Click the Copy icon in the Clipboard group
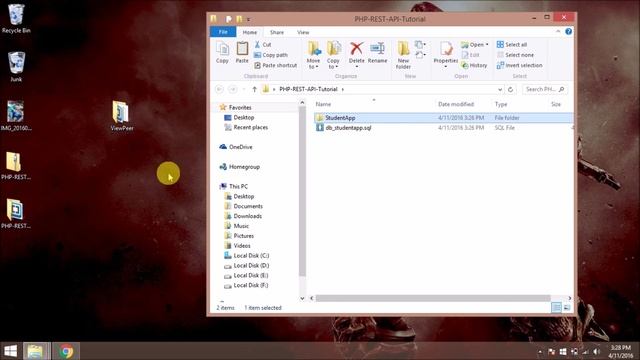The image size is (640, 360). 222,52
